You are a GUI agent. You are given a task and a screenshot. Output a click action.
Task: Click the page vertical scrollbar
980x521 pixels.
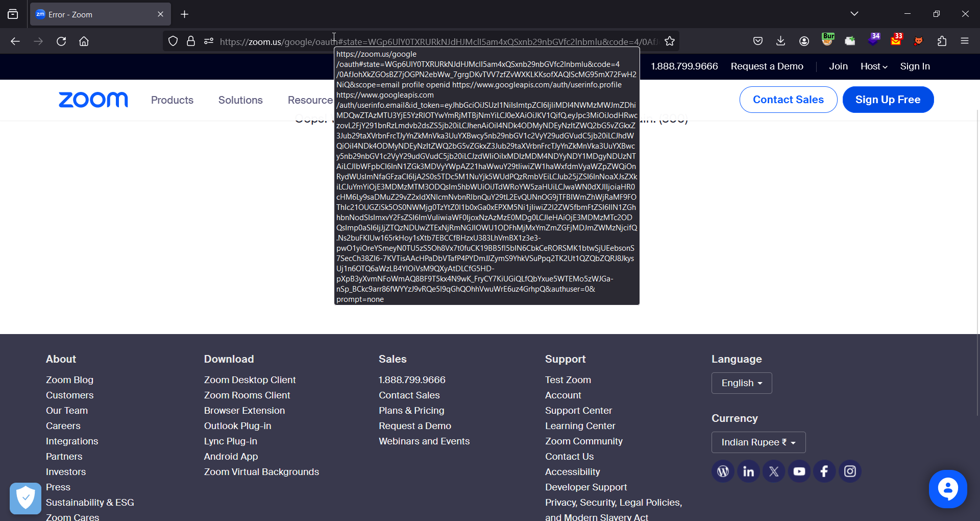coord(977,263)
